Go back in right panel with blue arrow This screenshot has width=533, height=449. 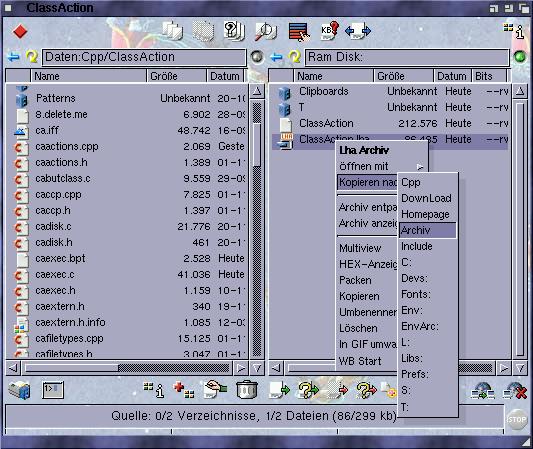tap(276, 57)
